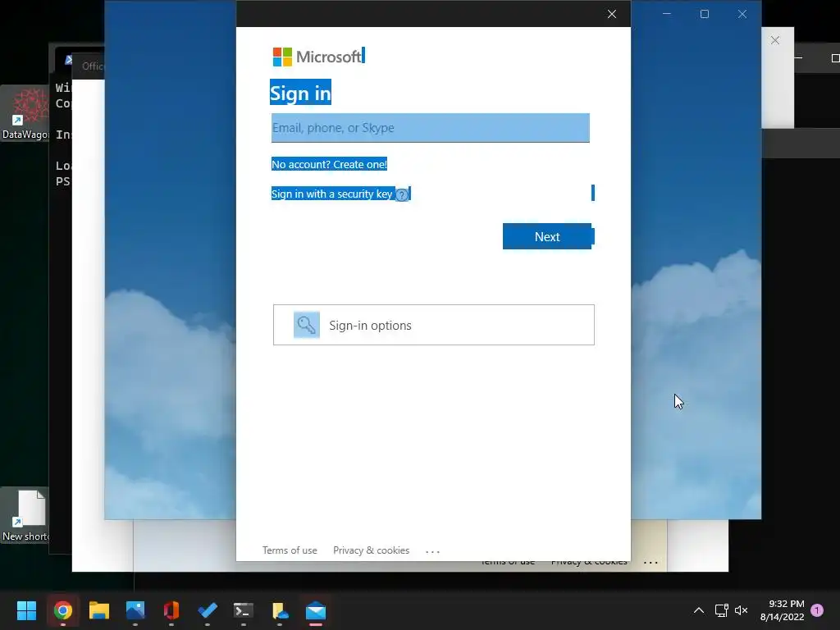Click the Email, phone, or Skype field
840x630 pixels.
(430, 127)
